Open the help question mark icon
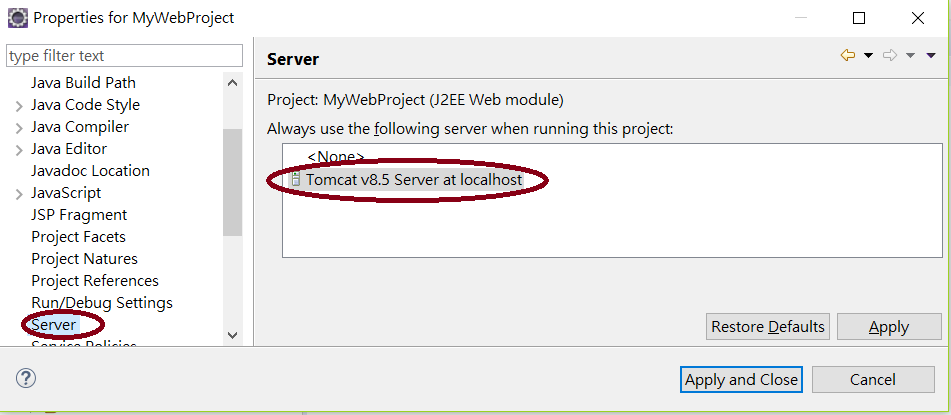951x415 pixels. pyautogui.click(x=25, y=379)
